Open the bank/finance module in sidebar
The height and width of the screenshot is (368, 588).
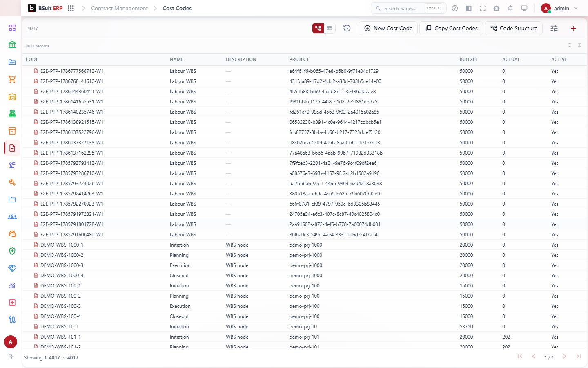coord(12,45)
